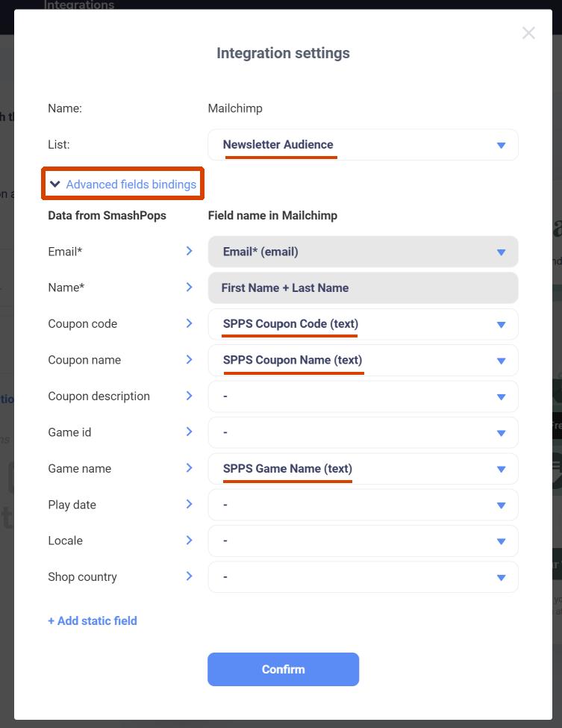
Task: Click the First Name + Last Name field
Action: click(363, 288)
